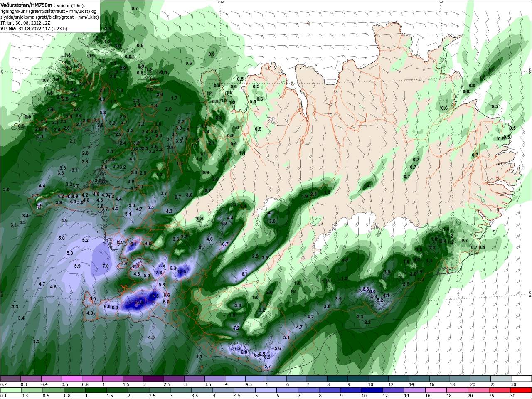Viewport: 532px width, 399px height.
Task: Click the dark teal 8 snow legend swatch
Action: click(x=337, y=379)
